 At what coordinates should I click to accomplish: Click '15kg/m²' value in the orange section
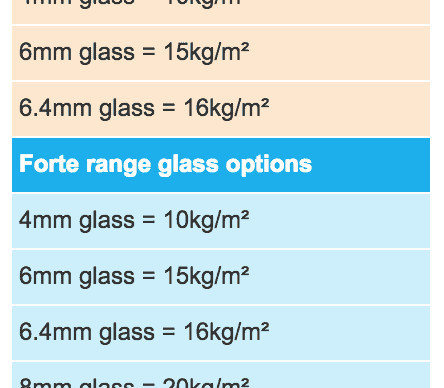click(206, 53)
